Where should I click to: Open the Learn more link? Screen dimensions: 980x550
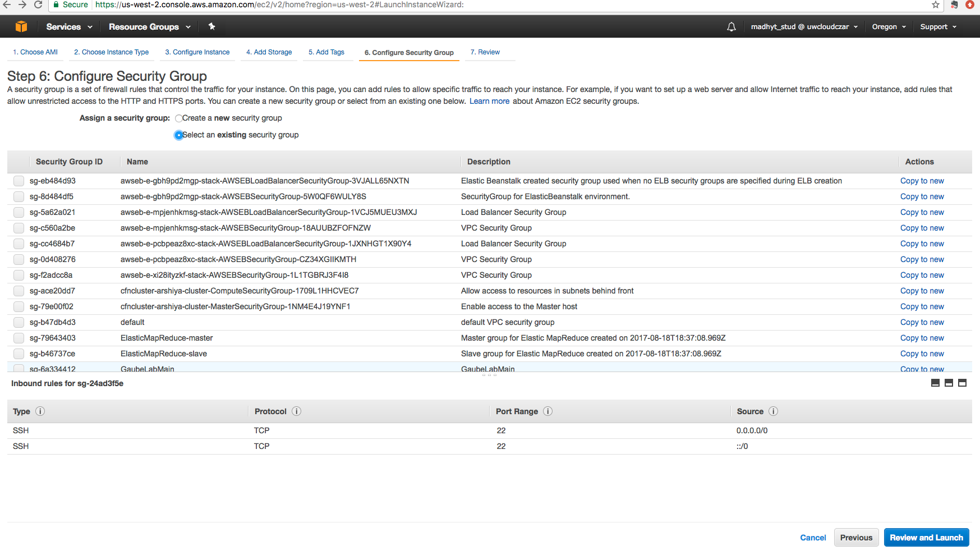(x=489, y=102)
